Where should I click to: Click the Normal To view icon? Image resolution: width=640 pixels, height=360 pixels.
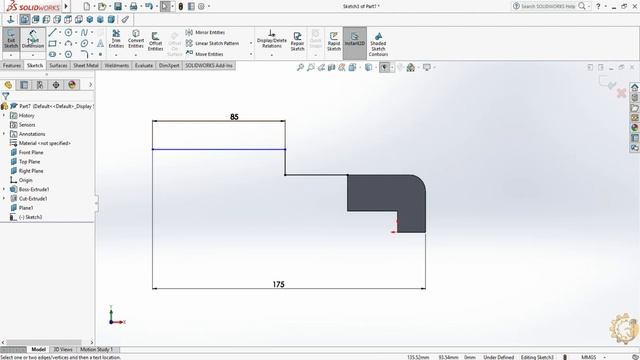[11, 19]
